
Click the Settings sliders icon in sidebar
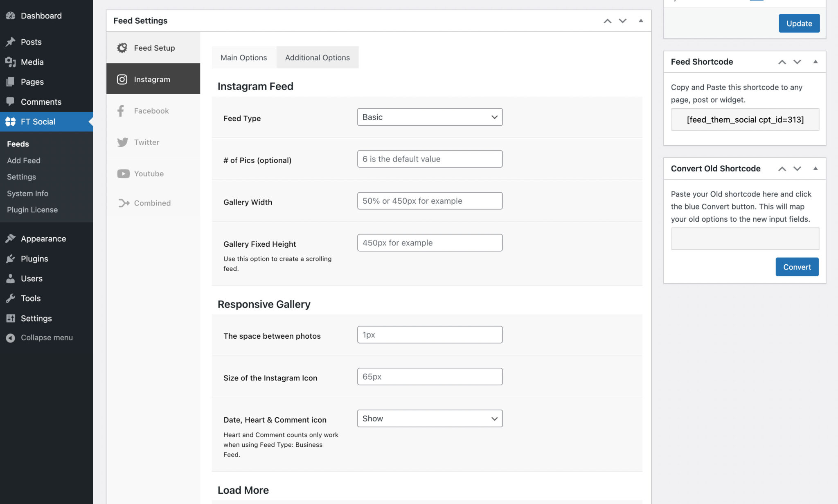11,318
